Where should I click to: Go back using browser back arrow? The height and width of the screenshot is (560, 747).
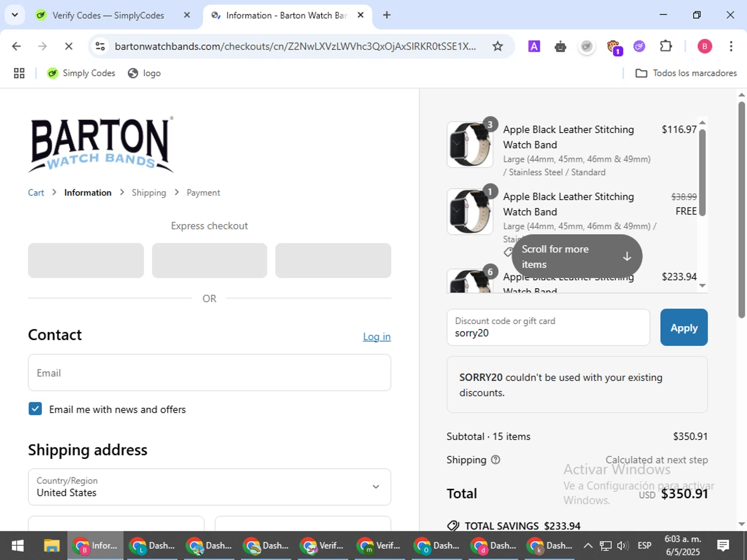[16, 46]
